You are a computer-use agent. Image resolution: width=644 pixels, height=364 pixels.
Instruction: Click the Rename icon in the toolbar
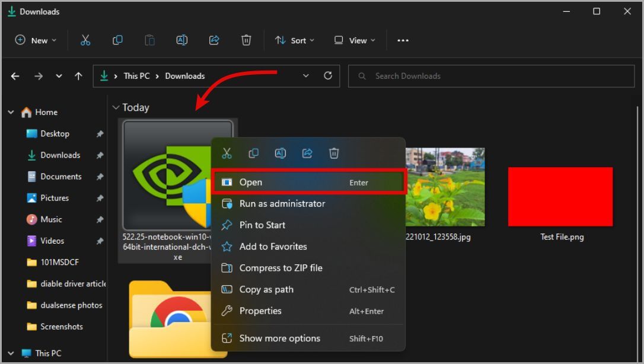pyautogui.click(x=182, y=40)
